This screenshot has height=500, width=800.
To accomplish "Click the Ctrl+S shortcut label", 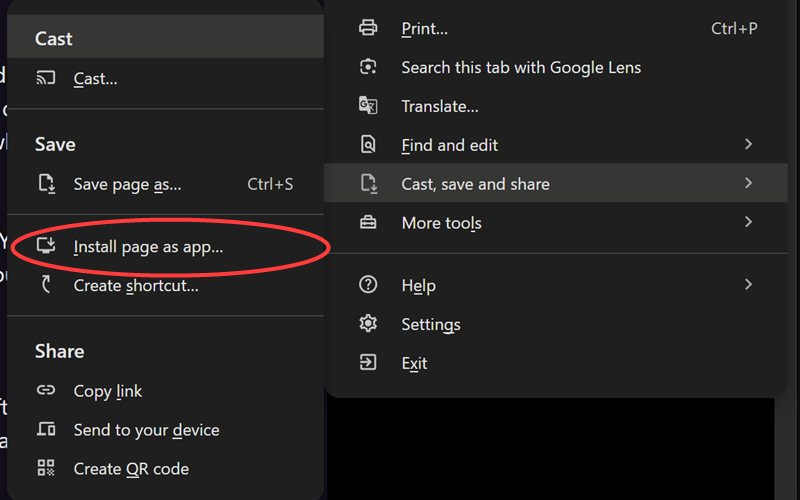I will click(x=270, y=184).
